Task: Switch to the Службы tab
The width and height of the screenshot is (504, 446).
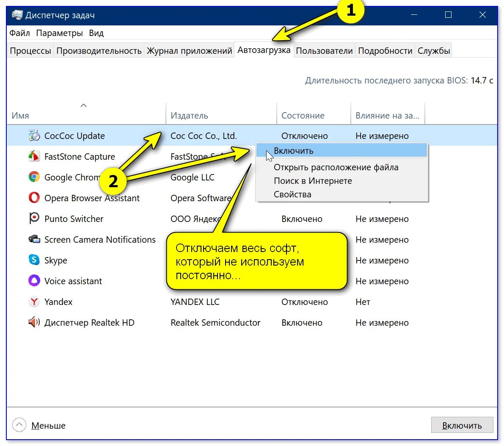Action: [434, 50]
